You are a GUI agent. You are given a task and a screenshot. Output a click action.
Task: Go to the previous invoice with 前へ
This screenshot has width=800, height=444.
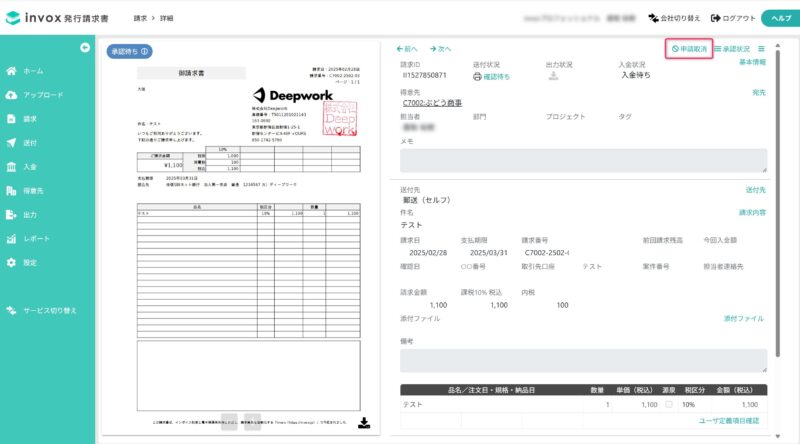point(407,49)
